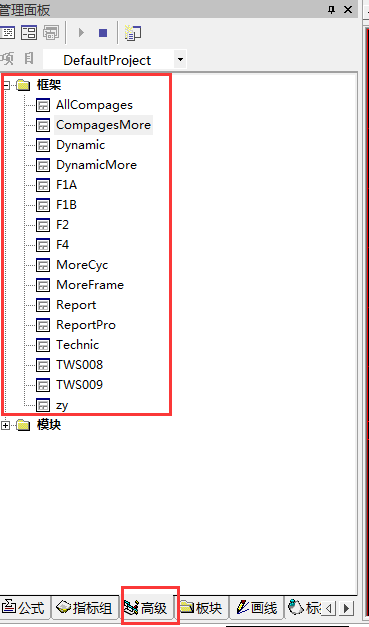The width and height of the screenshot is (369, 627).
Task: Click the frame icon beside ReportPro
Action: pyautogui.click(x=43, y=325)
